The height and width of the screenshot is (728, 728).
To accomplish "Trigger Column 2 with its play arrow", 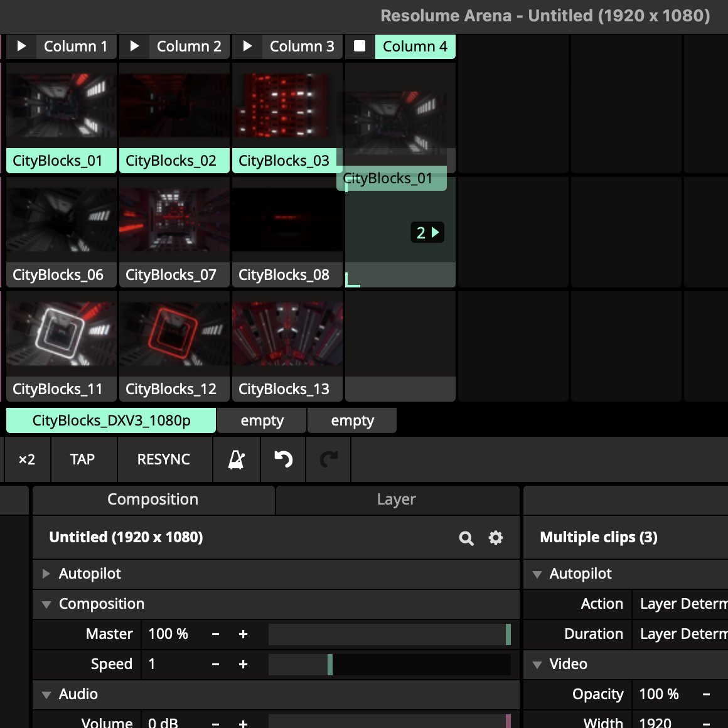I will click(134, 46).
